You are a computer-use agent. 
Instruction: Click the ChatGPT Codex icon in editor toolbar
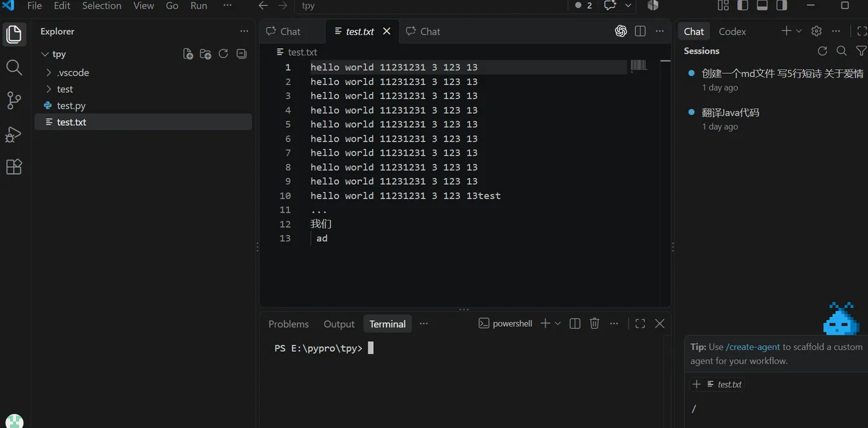(621, 31)
